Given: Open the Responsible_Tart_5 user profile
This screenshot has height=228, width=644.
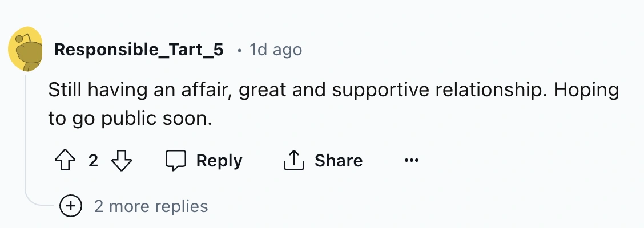Looking at the screenshot, I should [x=139, y=50].
